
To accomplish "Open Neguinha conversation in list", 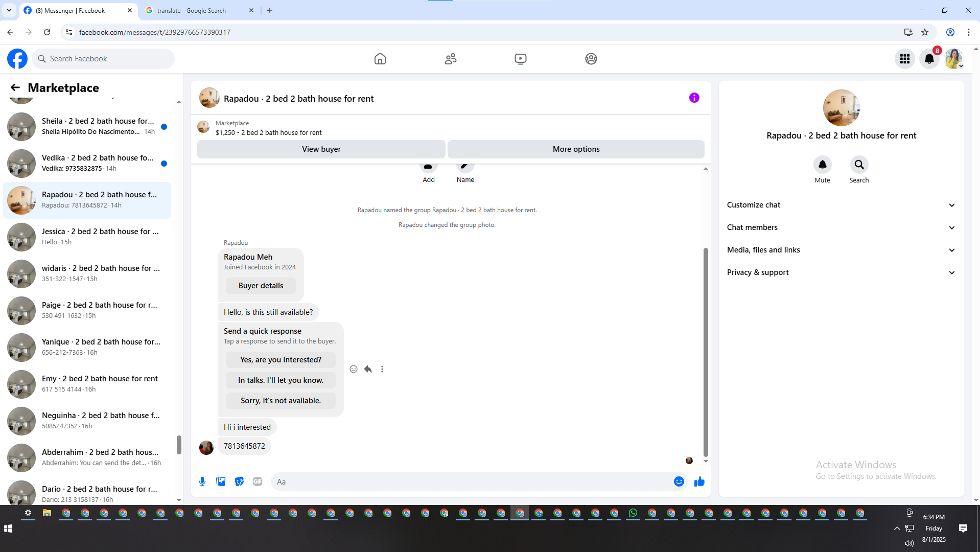I will (87, 421).
